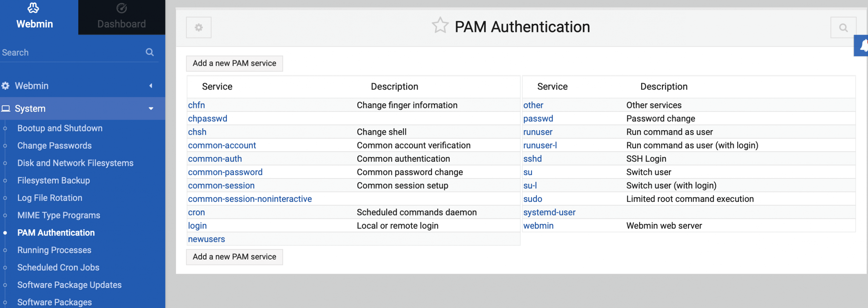The image size is (868, 308).
Task: Click 'Password change' description text
Action: tap(660, 119)
